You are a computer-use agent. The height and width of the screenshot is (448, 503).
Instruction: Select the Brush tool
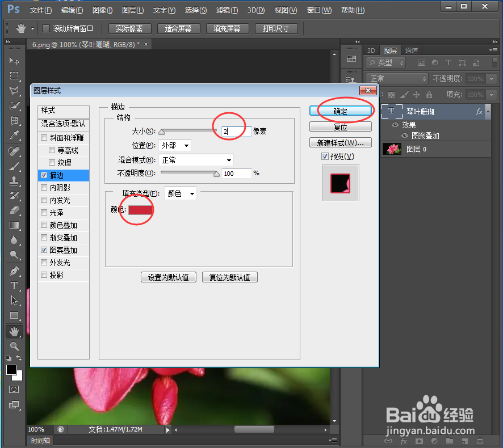pos(14,166)
